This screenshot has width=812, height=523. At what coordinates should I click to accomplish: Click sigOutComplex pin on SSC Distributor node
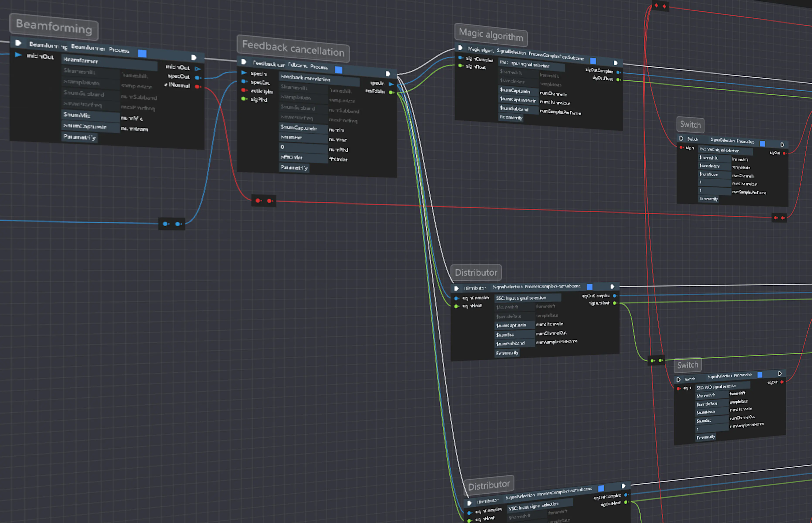coord(615,296)
